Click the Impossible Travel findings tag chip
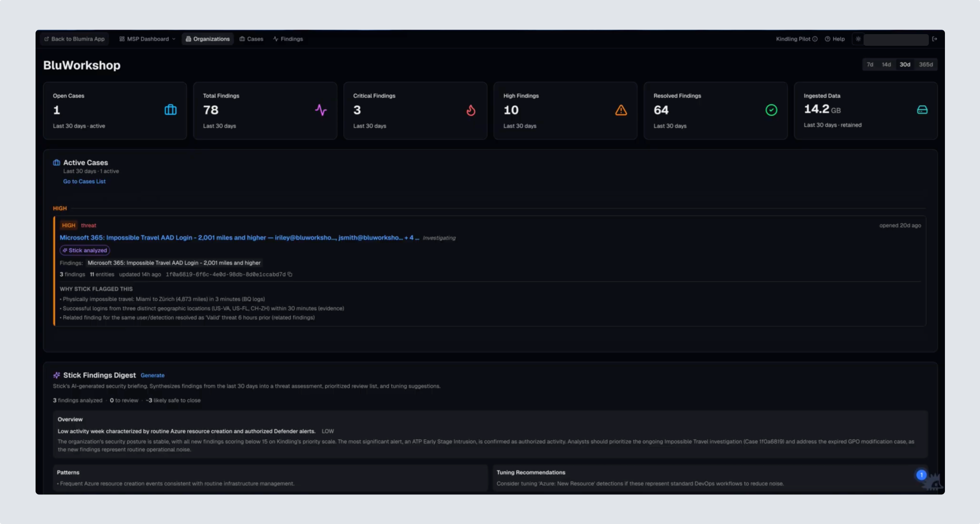This screenshot has height=524, width=980. click(x=174, y=263)
